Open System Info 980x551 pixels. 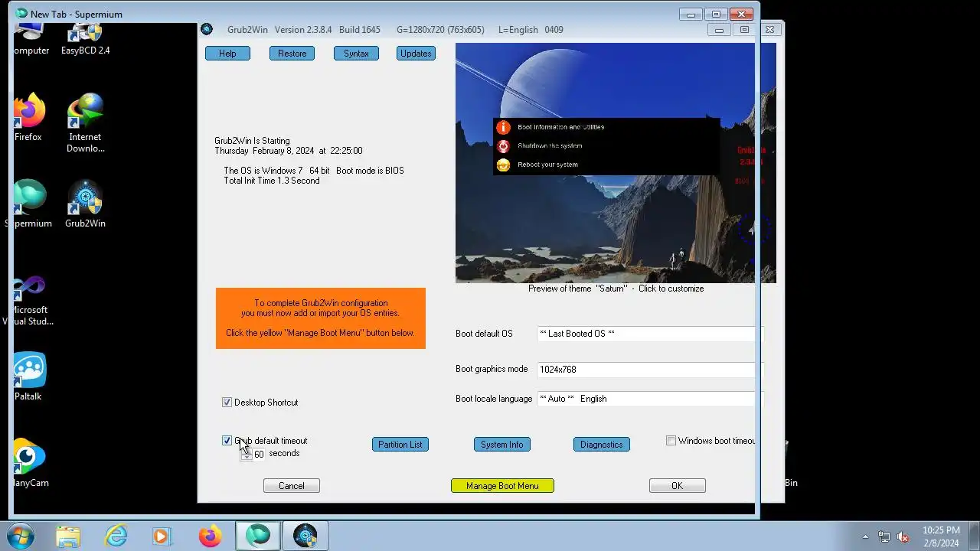coord(502,445)
